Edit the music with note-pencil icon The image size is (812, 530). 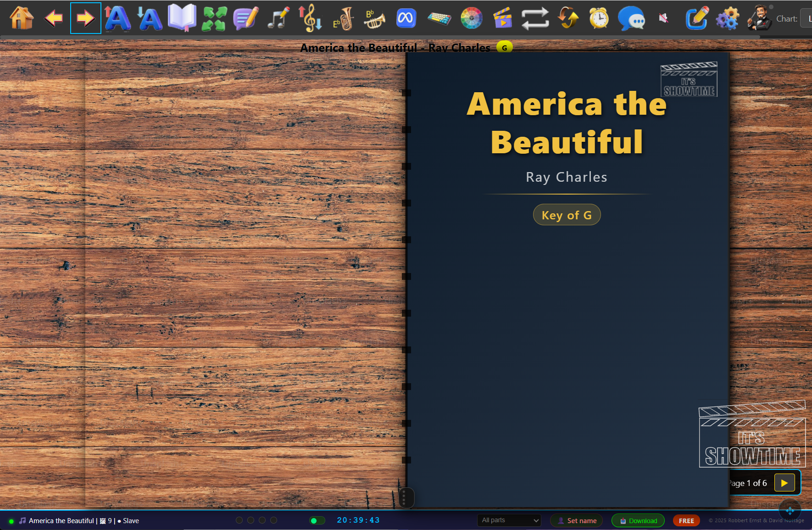[278, 18]
